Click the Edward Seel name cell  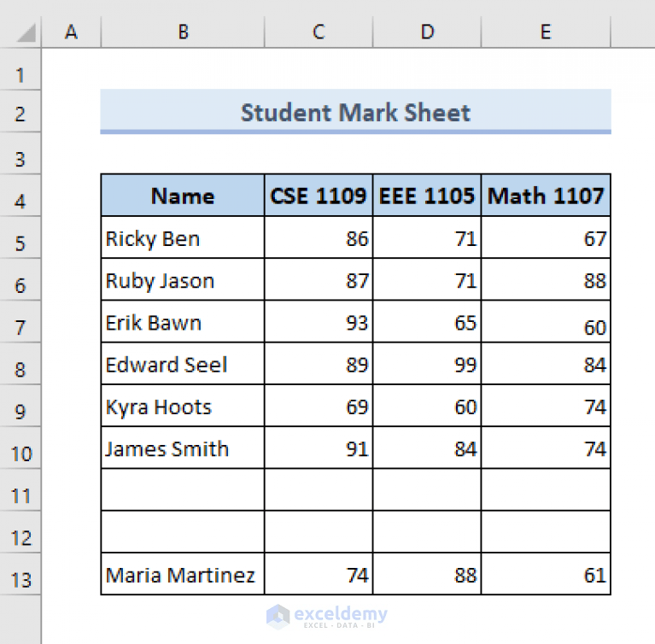(183, 364)
